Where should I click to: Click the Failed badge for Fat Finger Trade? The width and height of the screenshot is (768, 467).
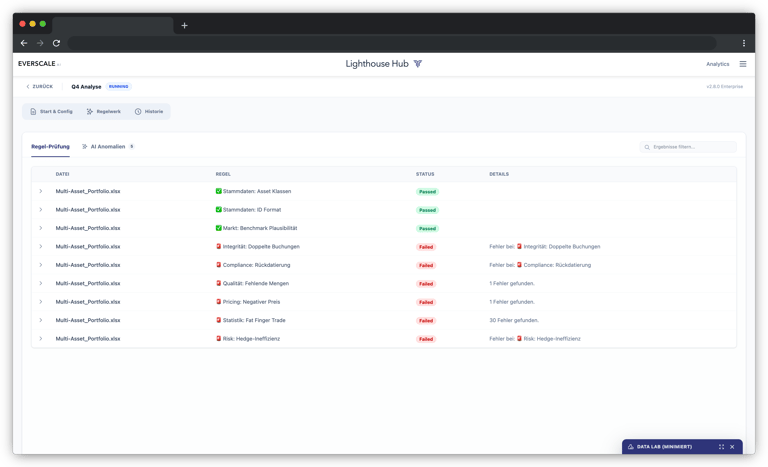(x=426, y=320)
